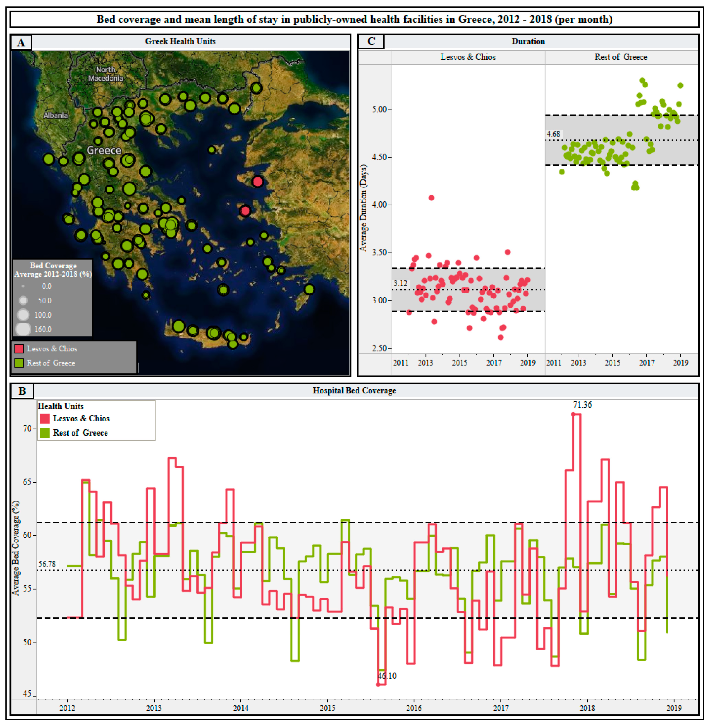Click the 71.36 peak value label
The height and width of the screenshot is (728, 710).
coord(582,405)
